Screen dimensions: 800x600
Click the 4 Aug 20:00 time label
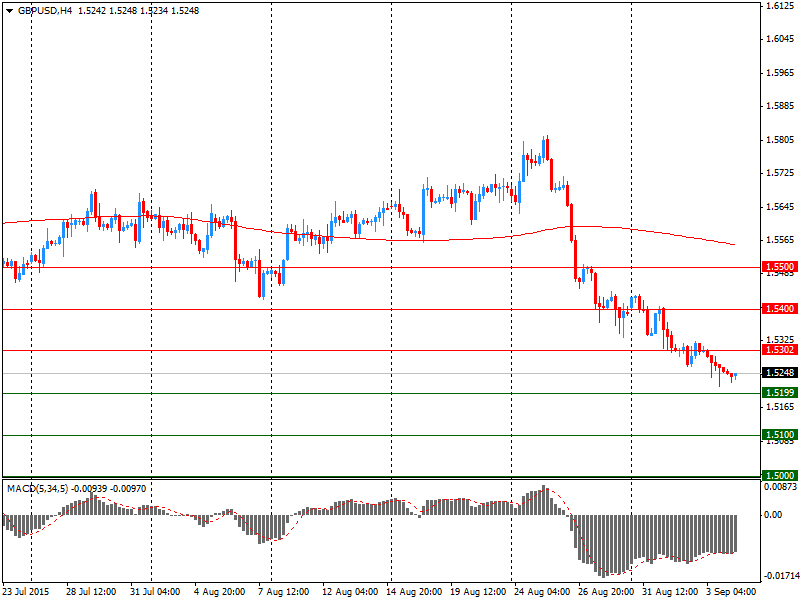pyautogui.click(x=219, y=592)
